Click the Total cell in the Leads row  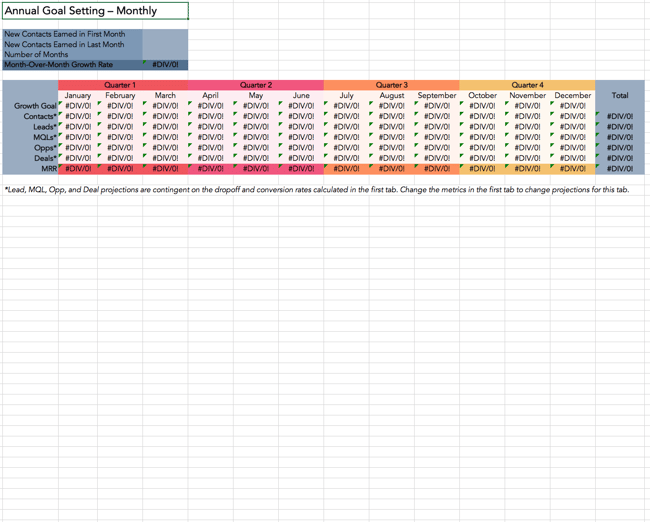pos(620,127)
